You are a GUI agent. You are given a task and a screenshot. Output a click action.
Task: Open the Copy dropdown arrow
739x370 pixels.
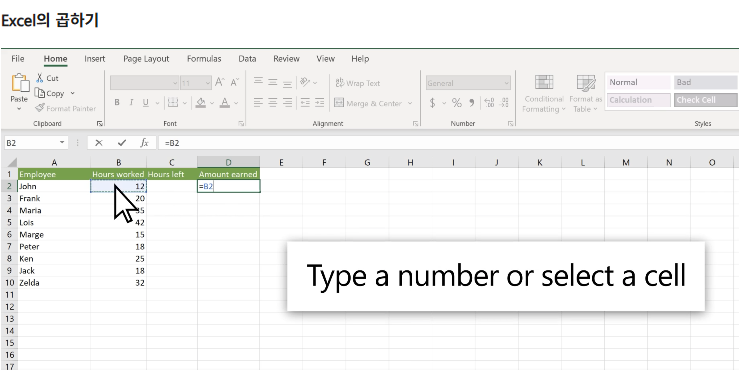click(73, 93)
